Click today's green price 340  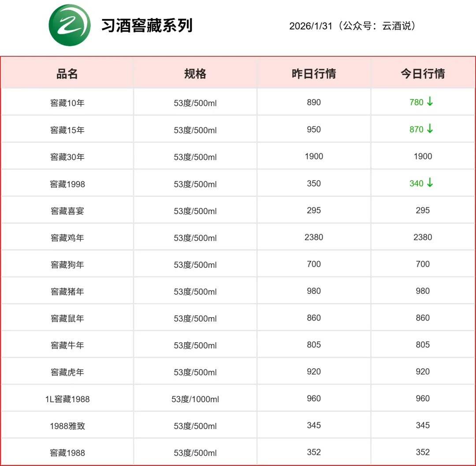416,183
